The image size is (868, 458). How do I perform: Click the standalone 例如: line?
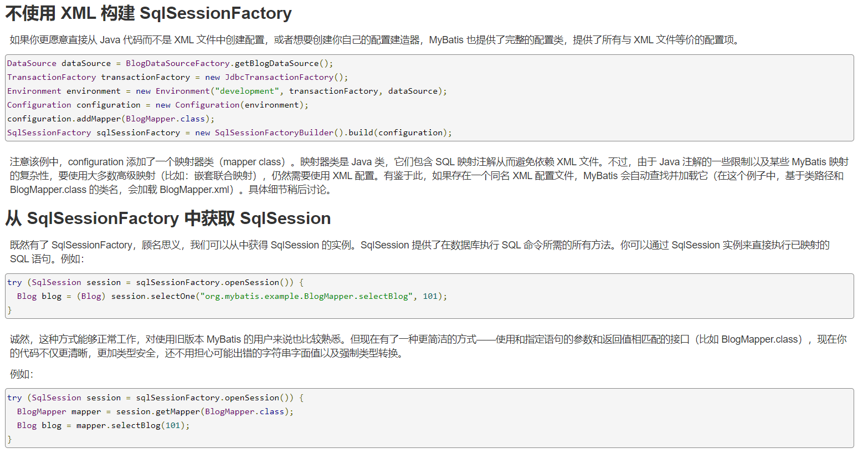point(22,374)
